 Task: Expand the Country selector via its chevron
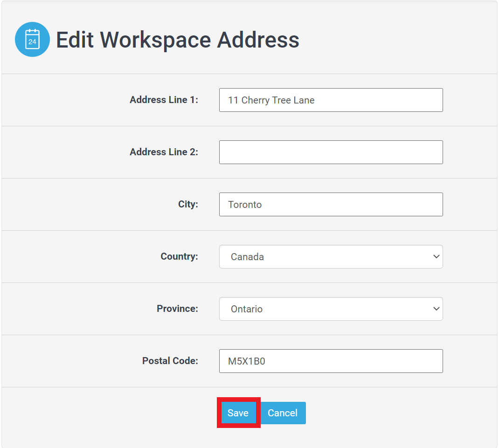point(436,256)
